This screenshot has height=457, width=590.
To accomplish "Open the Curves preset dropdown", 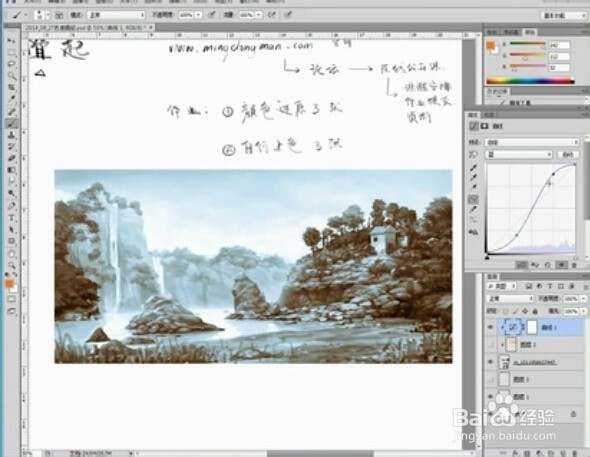I will tap(532, 143).
